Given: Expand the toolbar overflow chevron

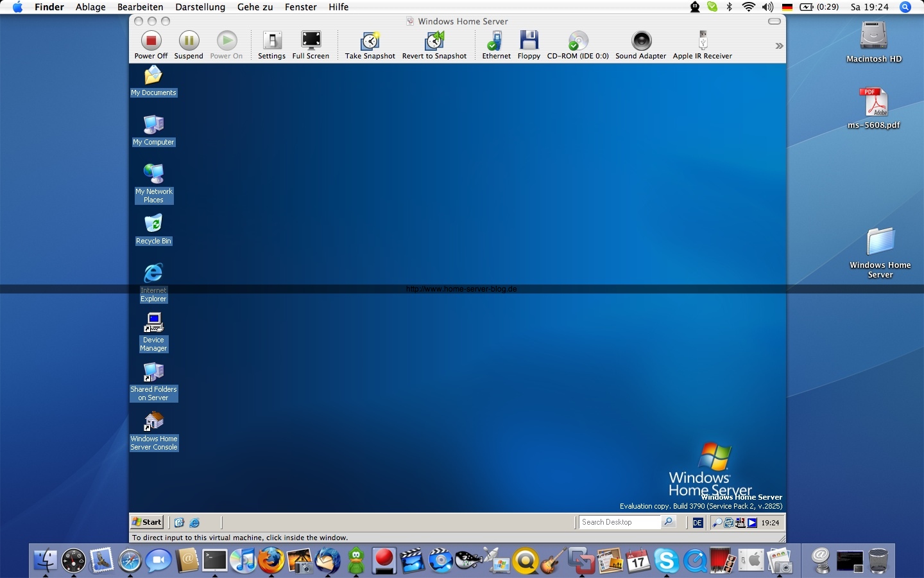Looking at the screenshot, I should 779,46.
